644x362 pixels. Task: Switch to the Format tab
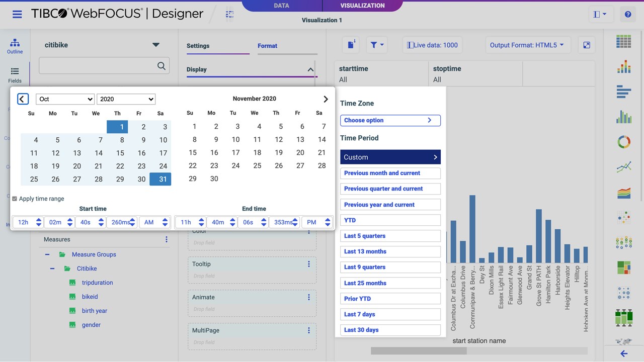pyautogui.click(x=267, y=46)
